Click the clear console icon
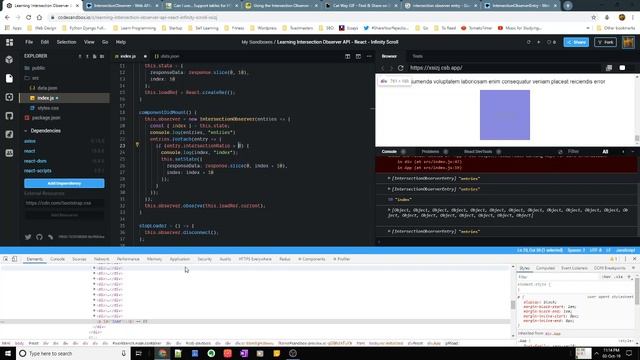640x360 pixels. (560, 151)
